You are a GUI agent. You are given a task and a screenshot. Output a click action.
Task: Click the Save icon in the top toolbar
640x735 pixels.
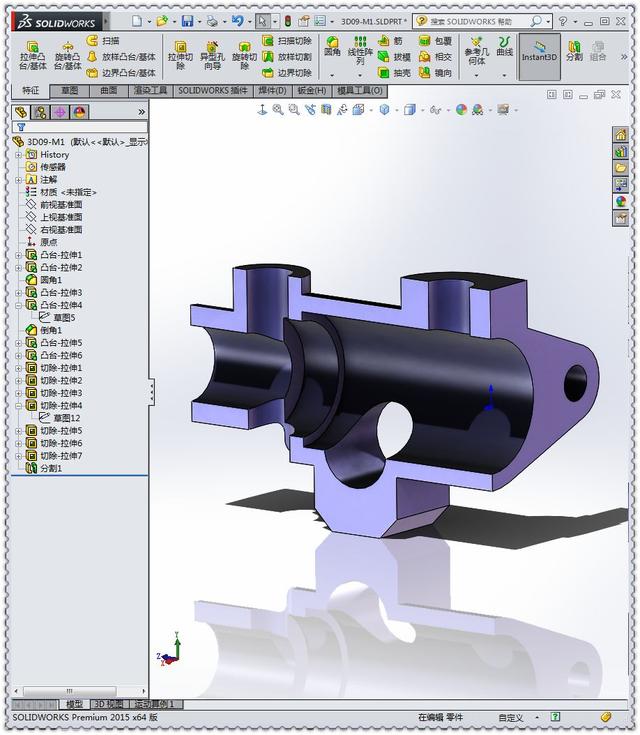(x=188, y=21)
